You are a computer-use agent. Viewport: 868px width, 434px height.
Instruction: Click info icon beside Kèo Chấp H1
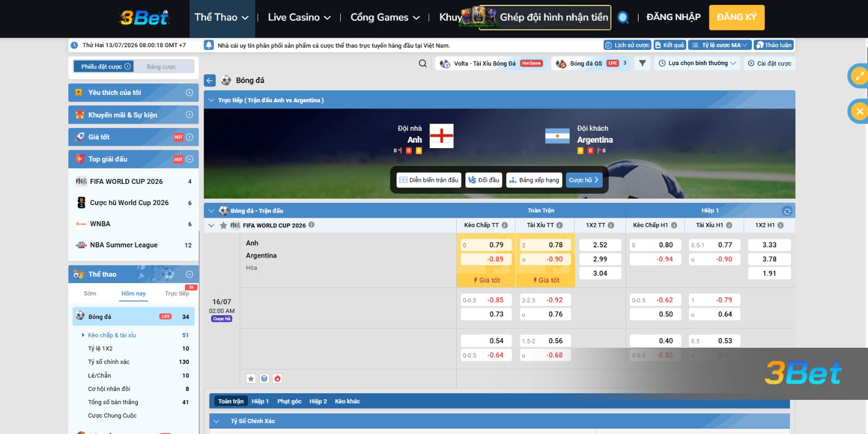[674, 225]
